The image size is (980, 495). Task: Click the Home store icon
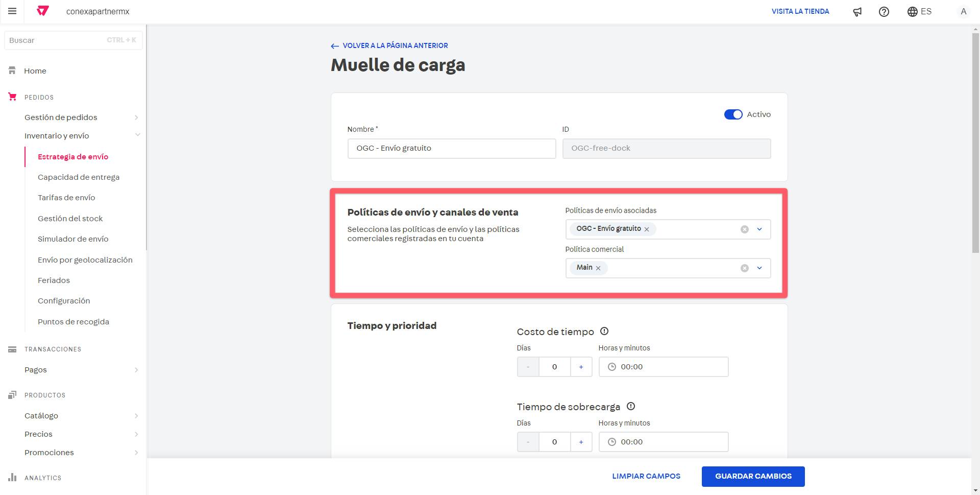12,70
